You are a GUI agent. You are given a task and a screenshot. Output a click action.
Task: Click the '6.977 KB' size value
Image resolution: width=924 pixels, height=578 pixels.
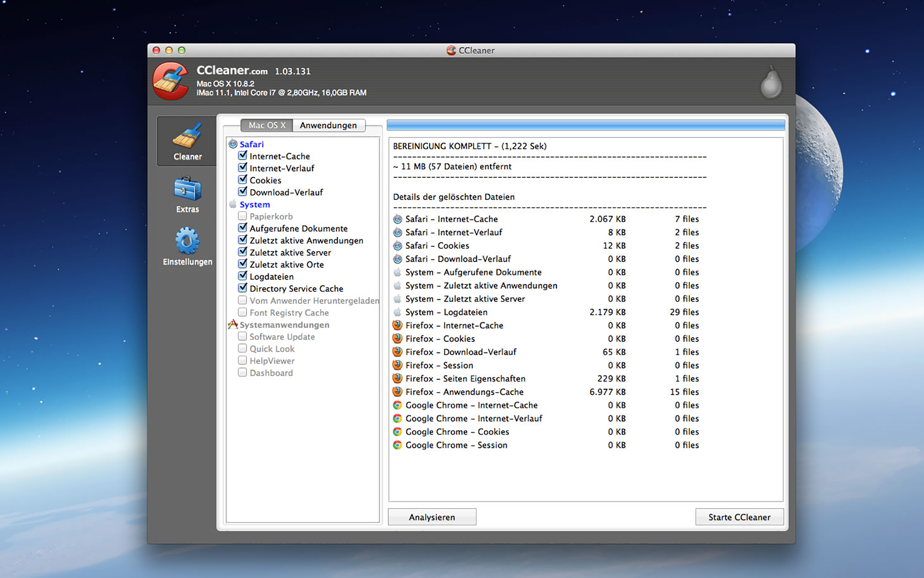click(607, 392)
